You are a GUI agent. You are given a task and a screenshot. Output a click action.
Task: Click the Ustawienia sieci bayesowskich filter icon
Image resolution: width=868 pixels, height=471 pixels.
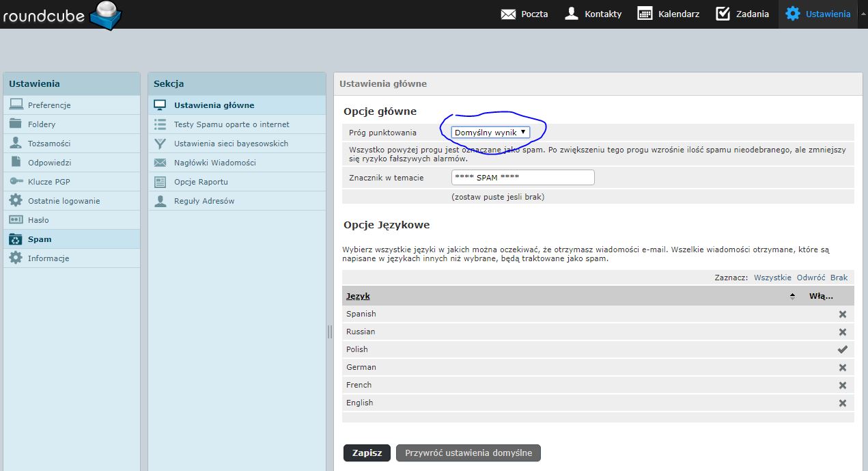tap(160, 144)
